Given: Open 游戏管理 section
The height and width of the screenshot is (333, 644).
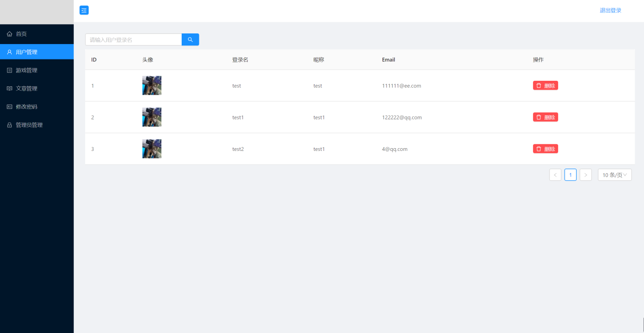Looking at the screenshot, I should click(37, 70).
